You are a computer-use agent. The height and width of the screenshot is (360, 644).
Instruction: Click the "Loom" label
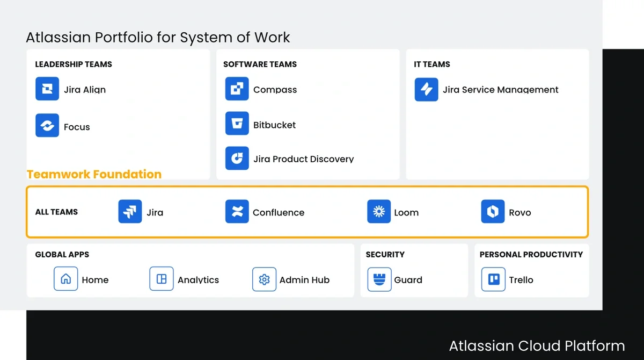[406, 213]
